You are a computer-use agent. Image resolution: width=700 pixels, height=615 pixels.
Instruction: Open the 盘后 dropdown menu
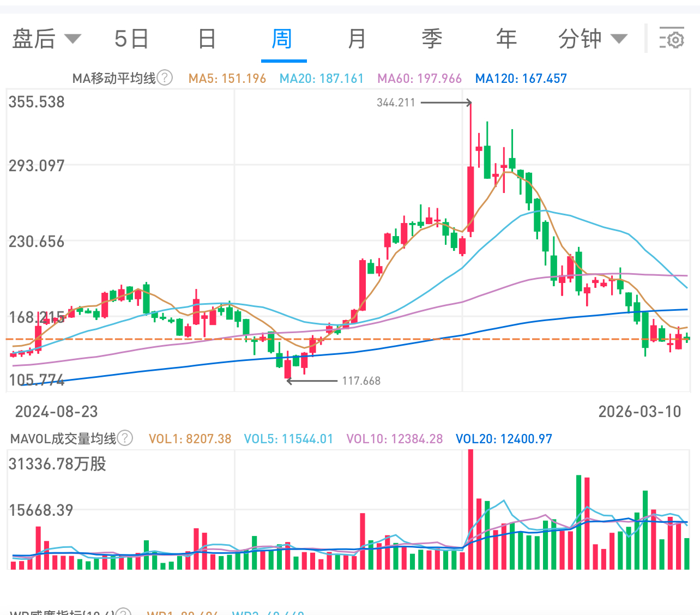click(46, 38)
